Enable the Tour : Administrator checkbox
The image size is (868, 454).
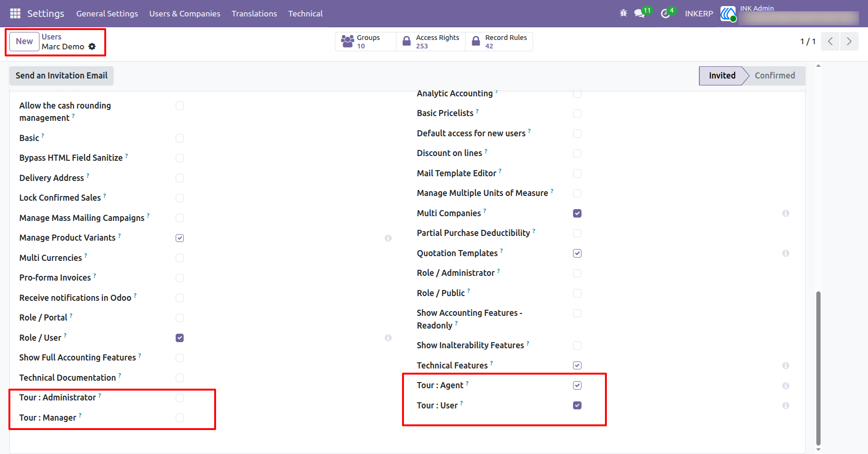point(179,398)
